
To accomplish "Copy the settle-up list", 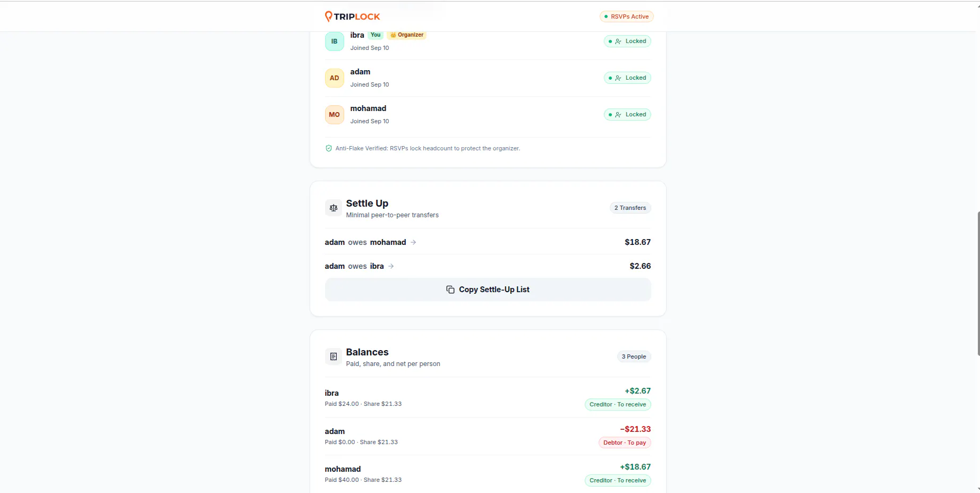I will point(488,290).
